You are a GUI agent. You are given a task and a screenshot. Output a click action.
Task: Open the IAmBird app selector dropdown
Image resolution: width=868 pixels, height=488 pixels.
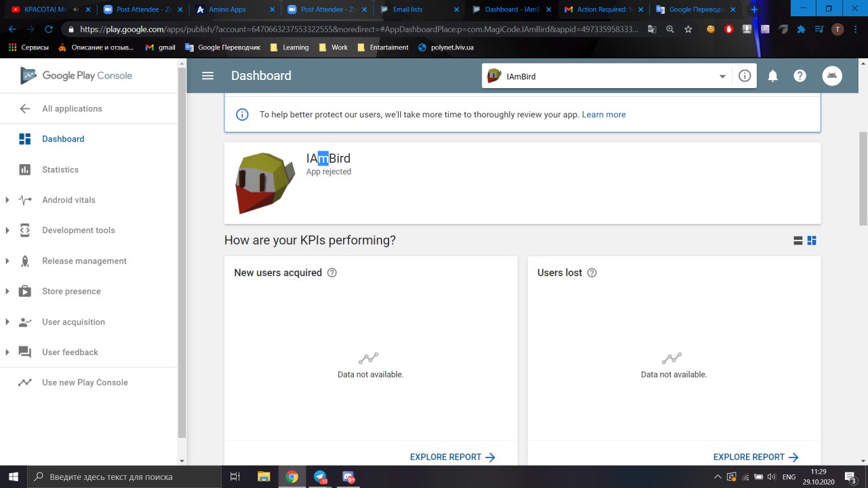click(x=607, y=76)
